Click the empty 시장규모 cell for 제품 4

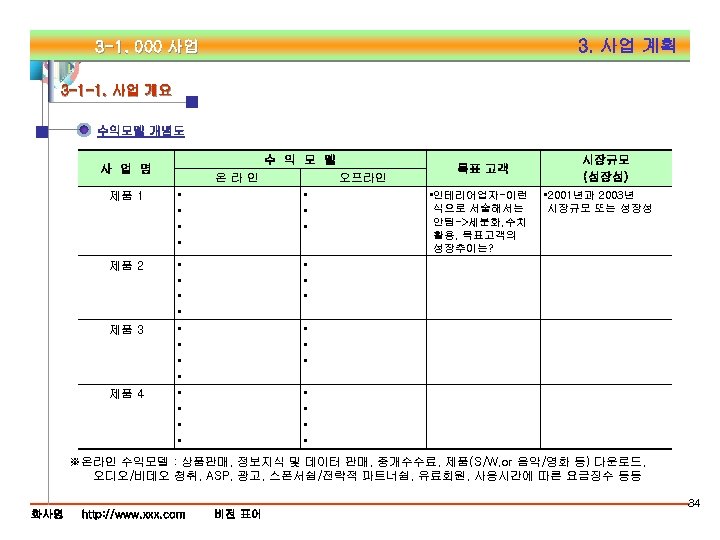[x=606, y=416]
